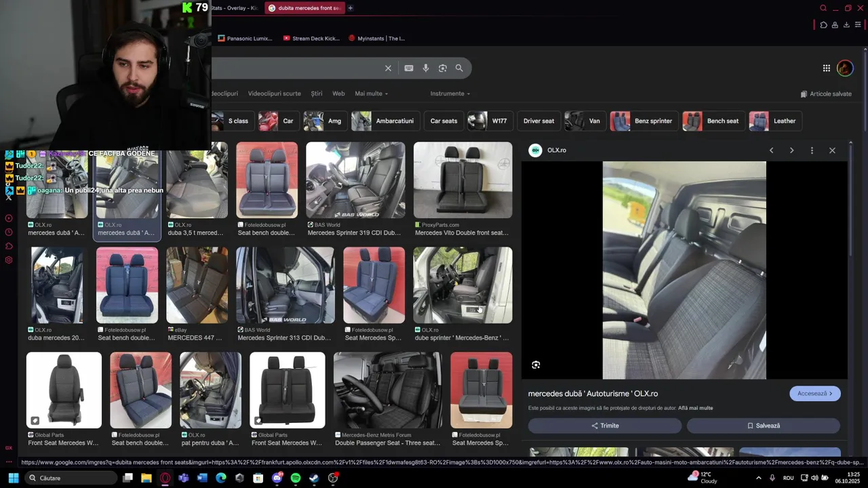Image resolution: width=868 pixels, height=488 pixels.
Task: Filter results by Car seats chip
Action: (x=443, y=121)
